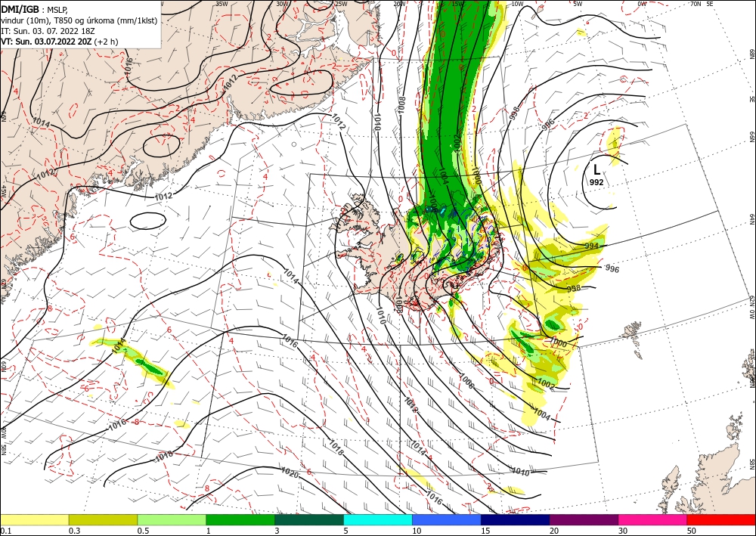Viewport: 756px width, 536px height.
Task: Click the '0.5' legend scale value
Action: click(x=143, y=531)
